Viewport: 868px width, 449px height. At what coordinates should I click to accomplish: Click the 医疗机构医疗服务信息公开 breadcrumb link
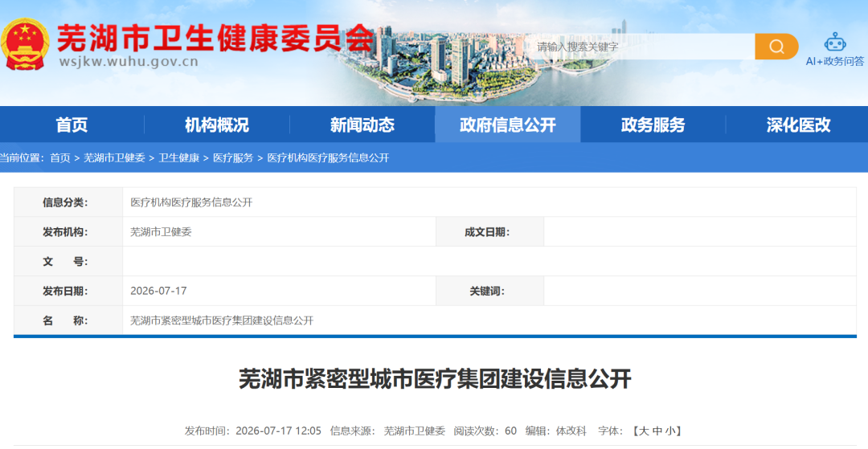pos(328,158)
